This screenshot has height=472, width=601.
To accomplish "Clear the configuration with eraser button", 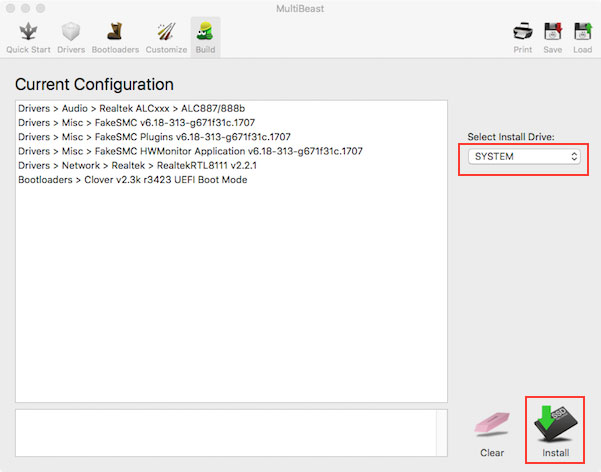I will pos(492,432).
